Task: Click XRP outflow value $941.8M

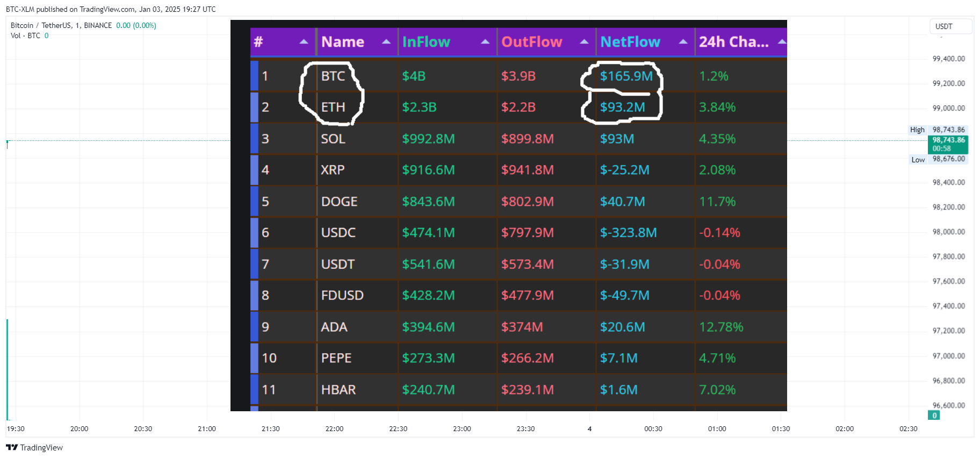Action: (x=527, y=170)
